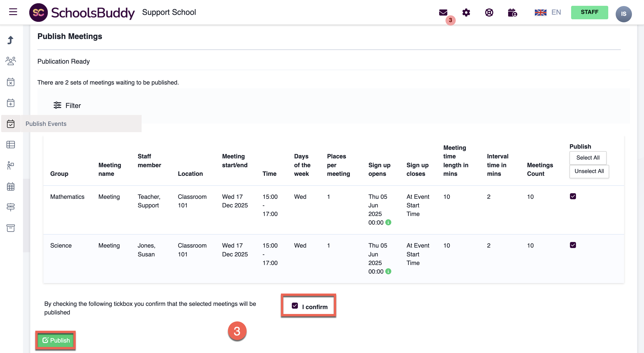The height and width of the screenshot is (353, 644).
Task: Click the people group sidebar icon
Action: click(10, 61)
